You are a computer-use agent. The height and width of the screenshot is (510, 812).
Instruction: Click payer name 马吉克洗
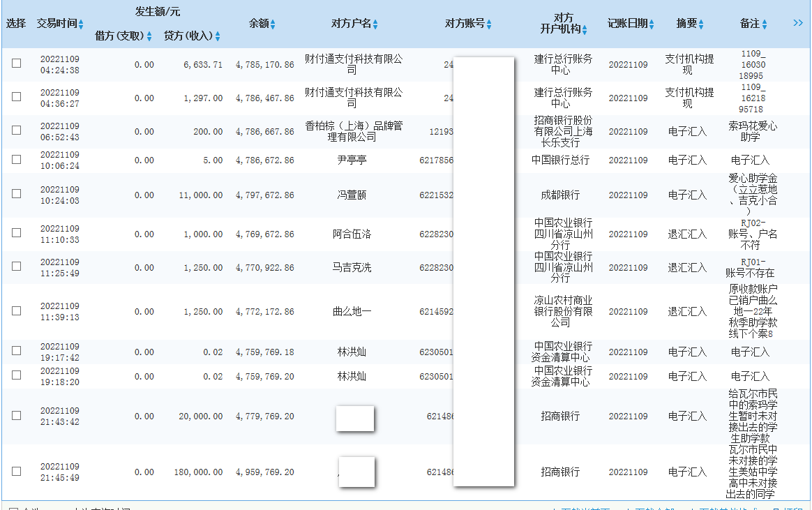coord(352,268)
